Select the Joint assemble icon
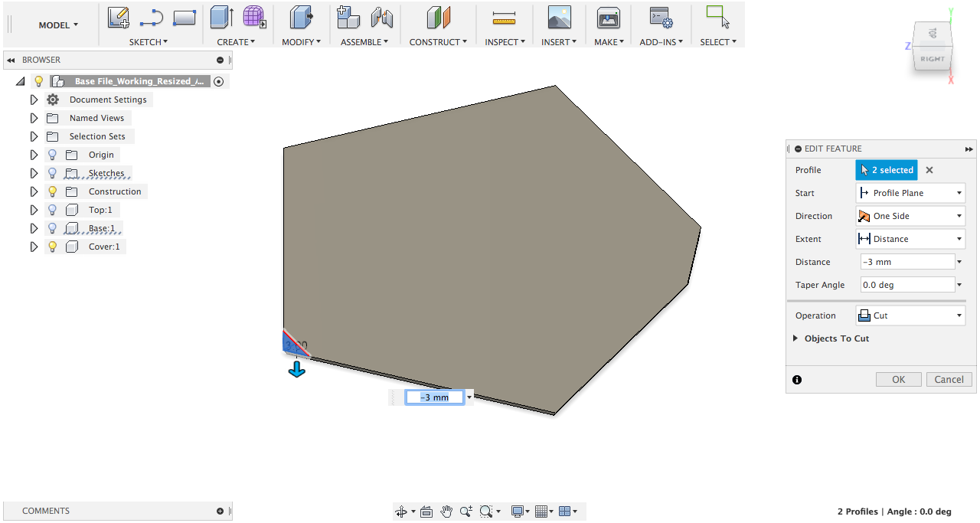 tap(381, 18)
